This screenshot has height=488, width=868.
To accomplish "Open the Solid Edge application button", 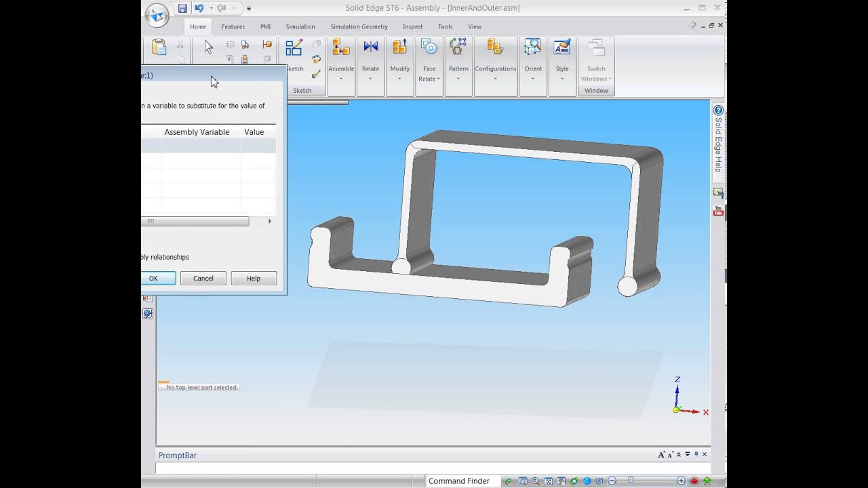I will (x=157, y=15).
